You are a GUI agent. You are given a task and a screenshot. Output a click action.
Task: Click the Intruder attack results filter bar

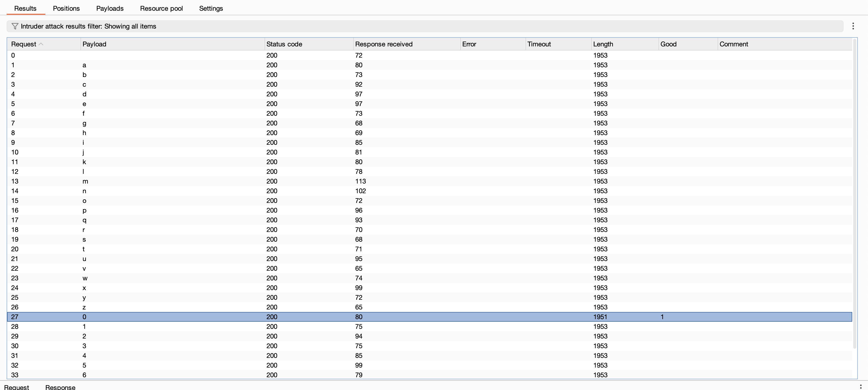425,26
